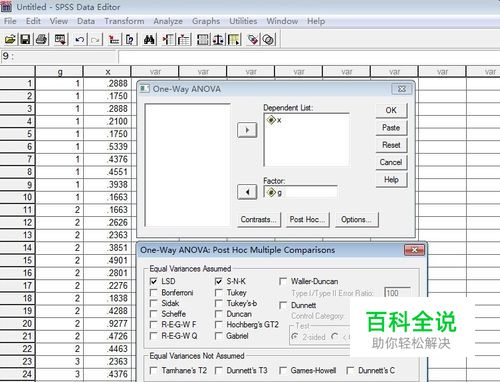The image size is (500, 382).
Task: Enable the Dunnett checkbox
Action: [x=283, y=305]
